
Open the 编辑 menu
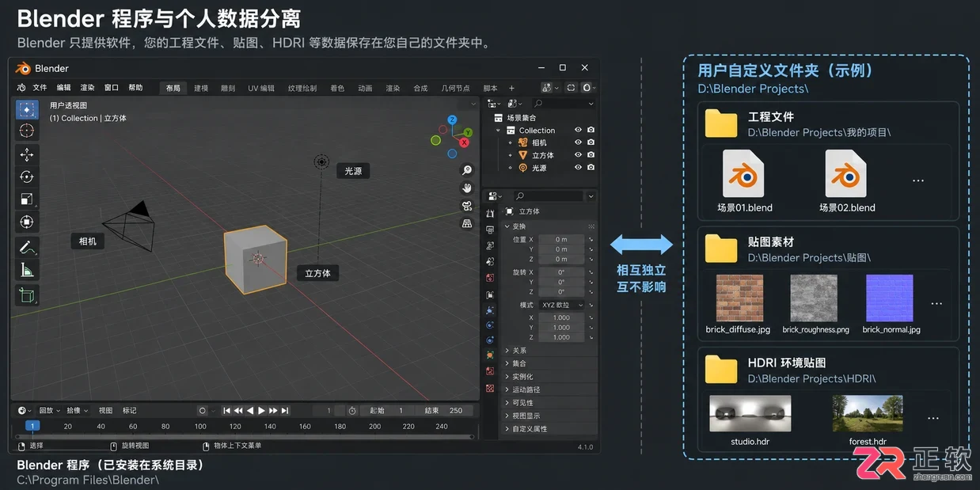pyautogui.click(x=63, y=88)
